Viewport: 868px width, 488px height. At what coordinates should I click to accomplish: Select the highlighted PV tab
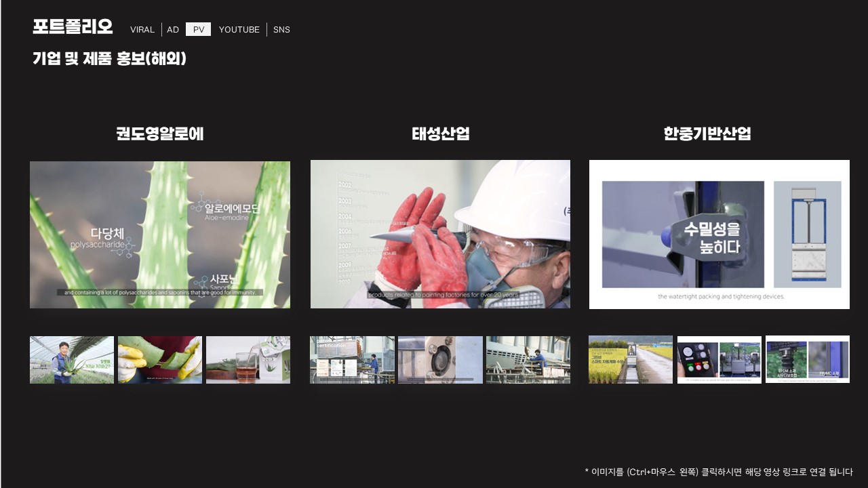coord(199,29)
